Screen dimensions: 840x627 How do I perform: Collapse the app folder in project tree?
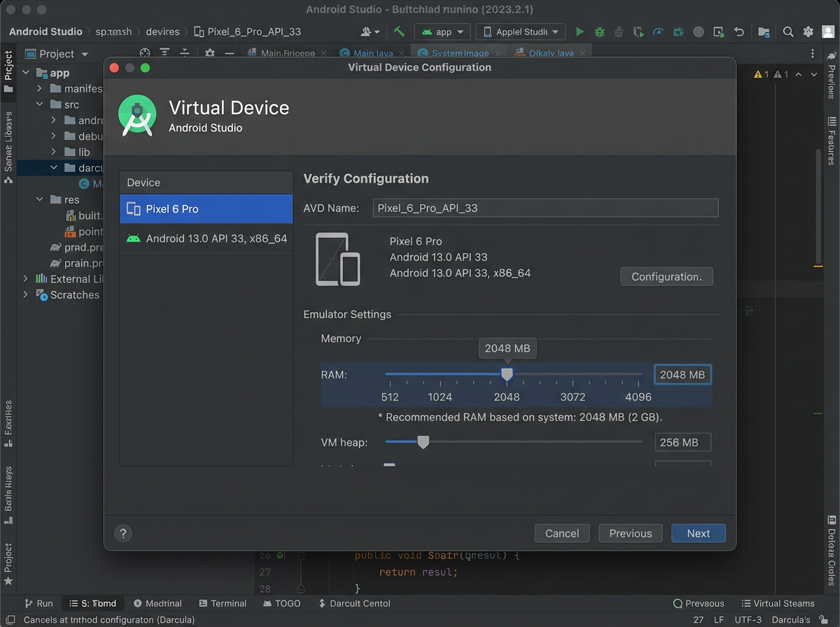click(27, 73)
